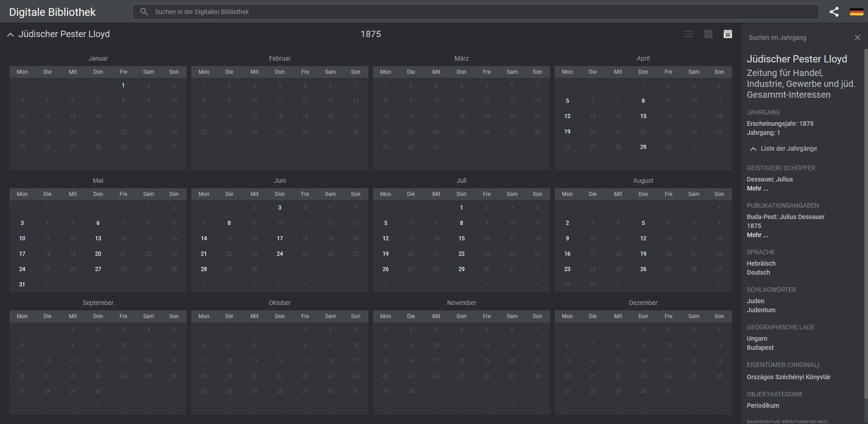
Task: Select the calendar view icon
Action: 728,34
